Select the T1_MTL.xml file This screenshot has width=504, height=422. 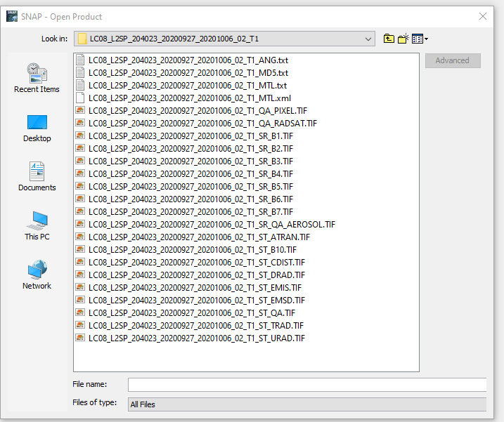[x=190, y=98]
